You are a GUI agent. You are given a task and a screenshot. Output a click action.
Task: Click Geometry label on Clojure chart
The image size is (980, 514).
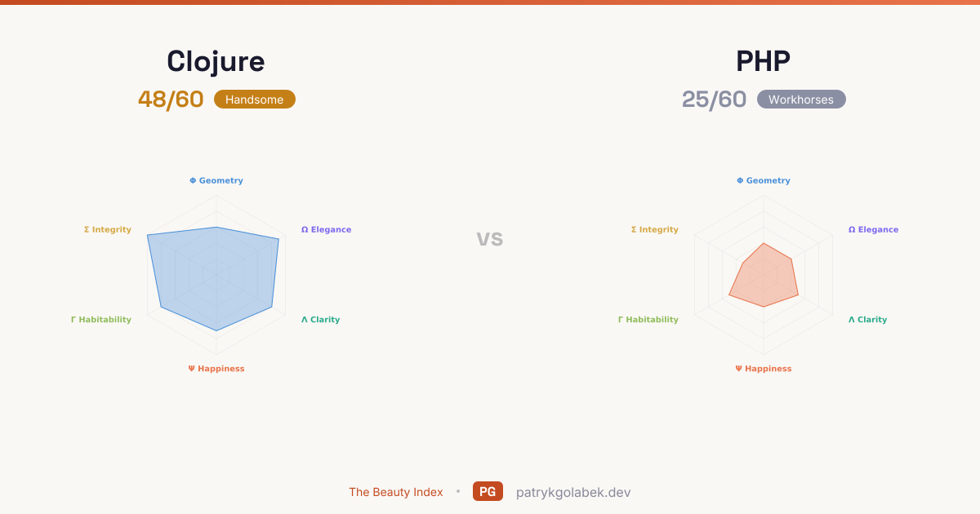point(216,181)
